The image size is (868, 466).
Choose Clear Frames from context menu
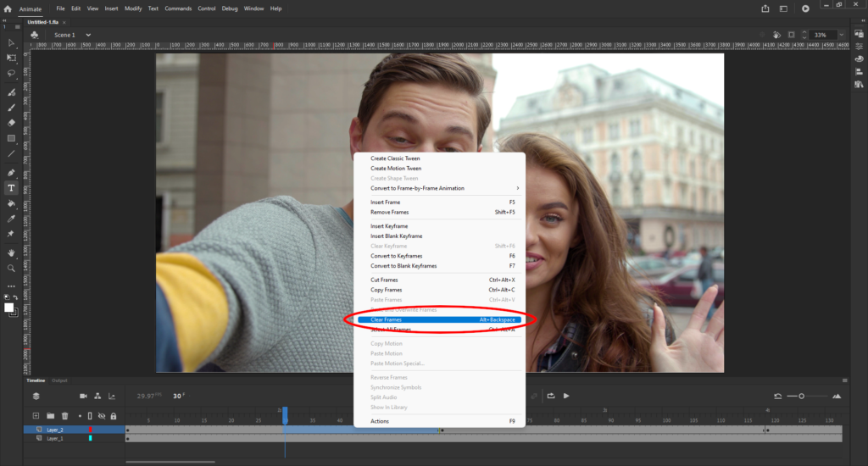(x=387, y=319)
